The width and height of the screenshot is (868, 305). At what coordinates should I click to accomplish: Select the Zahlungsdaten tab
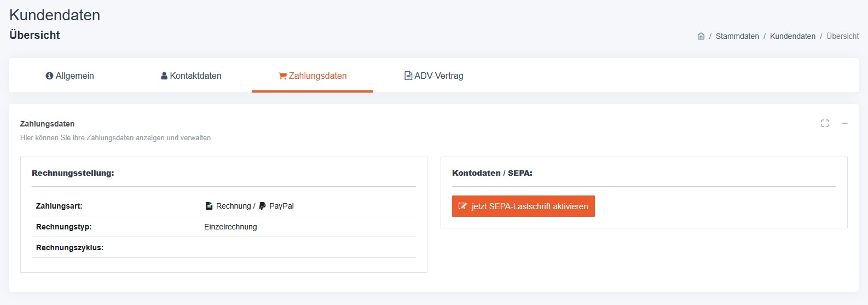[317, 76]
